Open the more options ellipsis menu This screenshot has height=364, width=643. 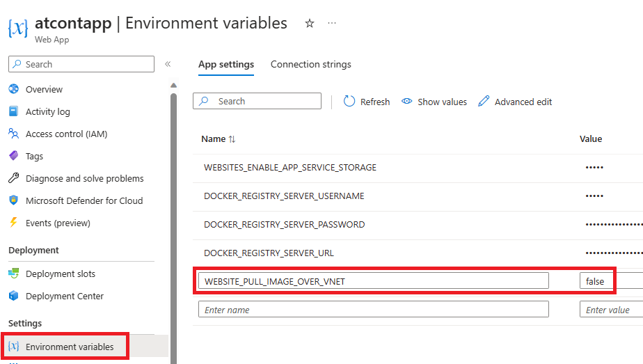coord(332,23)
